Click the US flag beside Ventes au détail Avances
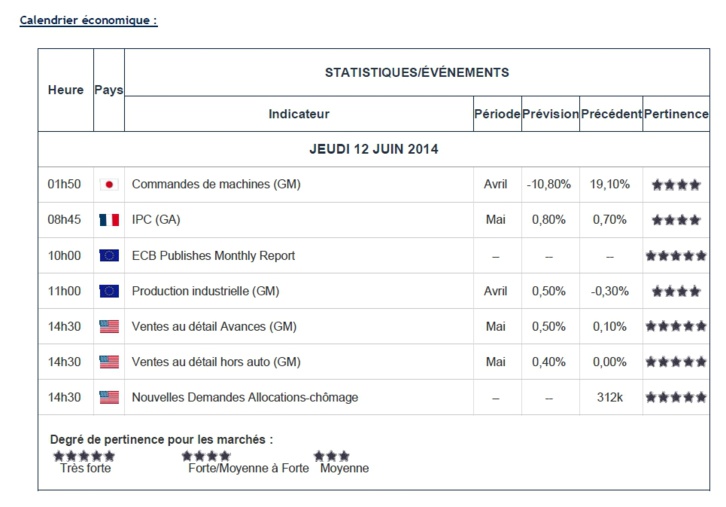This screenshot has height=507, width=726. pos(109,327)
